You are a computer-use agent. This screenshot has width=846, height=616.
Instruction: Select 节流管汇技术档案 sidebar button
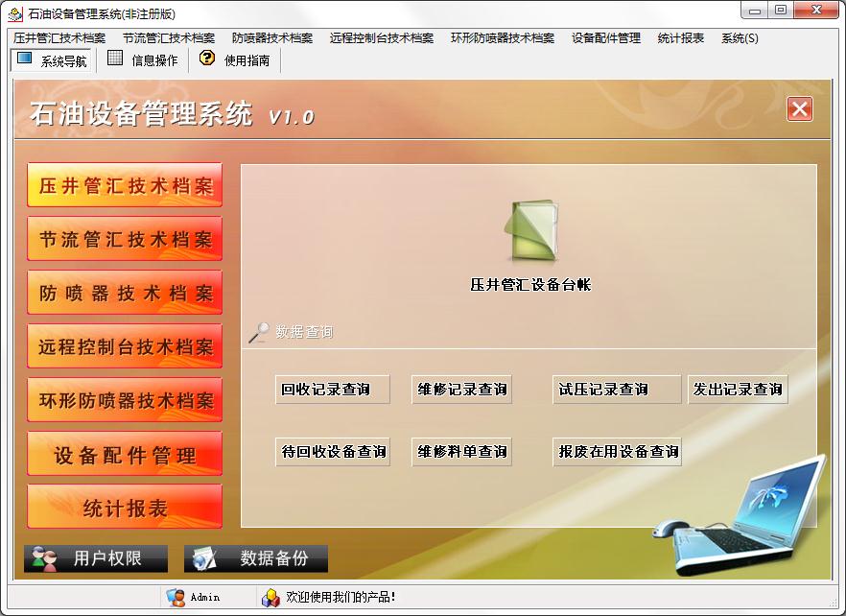pos(125,239)
